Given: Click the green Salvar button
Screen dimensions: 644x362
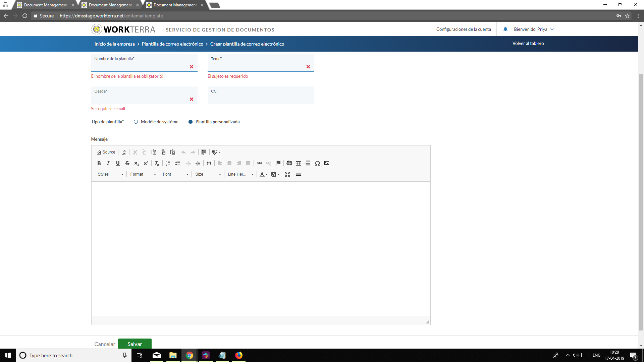Looking at the screenshot, I should (135, 344).
